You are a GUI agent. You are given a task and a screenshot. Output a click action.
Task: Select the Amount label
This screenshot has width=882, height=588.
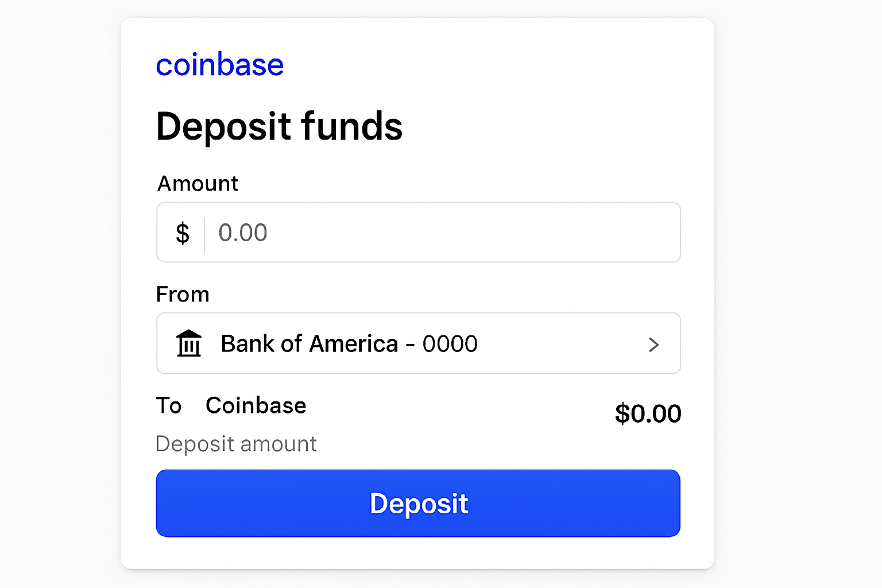[x=197, y=183]
